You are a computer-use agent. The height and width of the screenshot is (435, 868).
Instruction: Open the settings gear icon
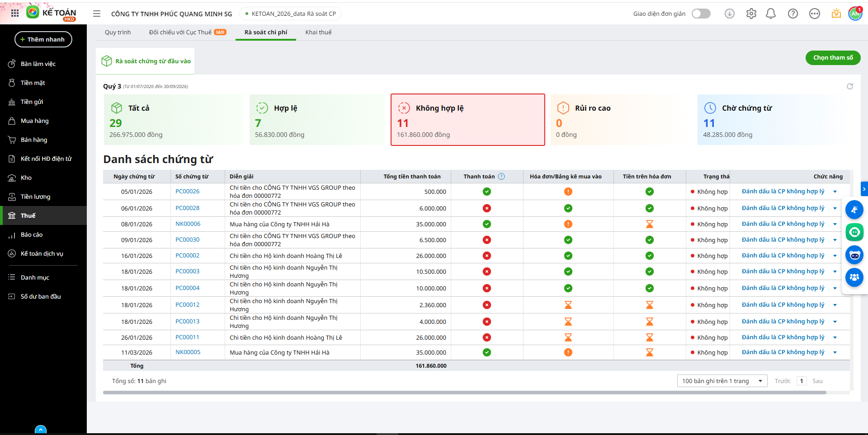pos(751,14)
